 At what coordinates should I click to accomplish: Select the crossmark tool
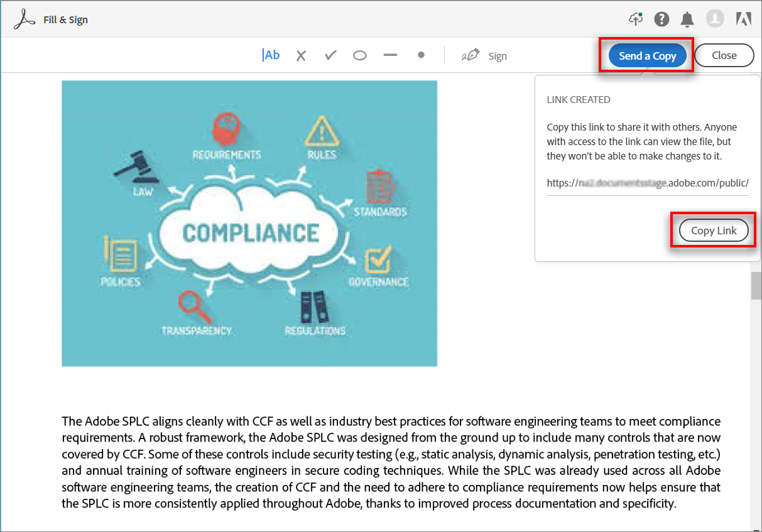tap(301, 55)
